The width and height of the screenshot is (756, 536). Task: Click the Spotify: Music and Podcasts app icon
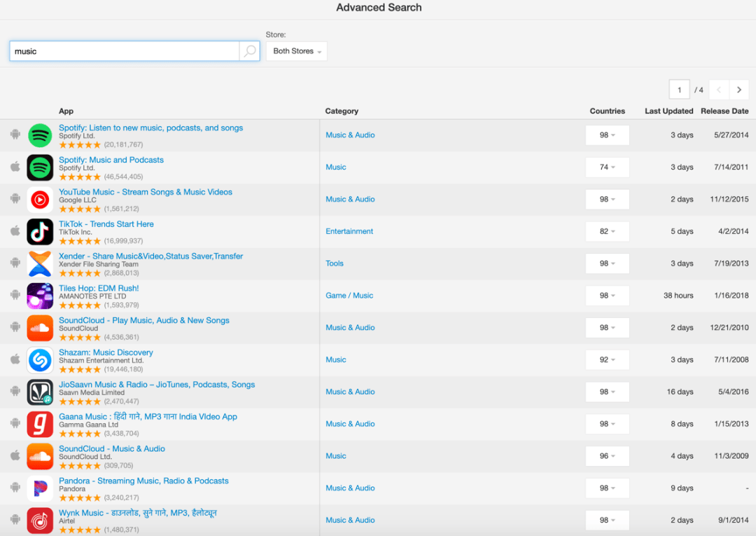(40, 167)
